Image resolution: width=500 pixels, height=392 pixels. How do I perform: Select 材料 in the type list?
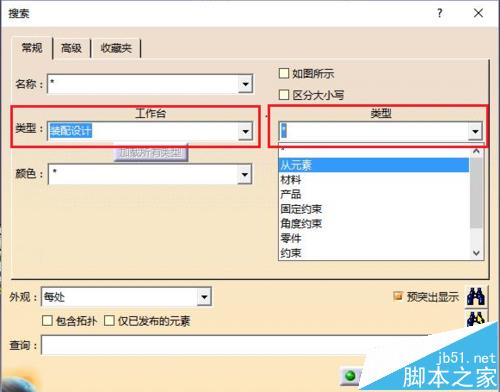click(374, 180)
